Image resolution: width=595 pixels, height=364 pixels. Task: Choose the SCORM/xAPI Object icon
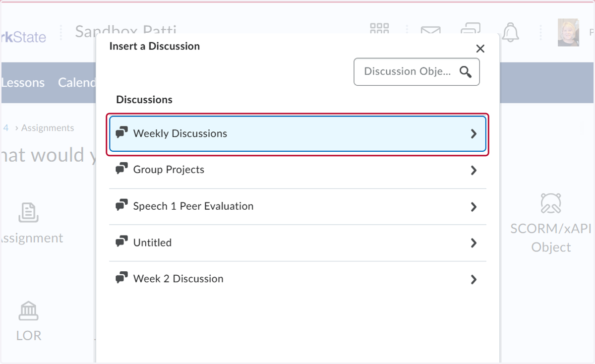[x=551, y=203]
